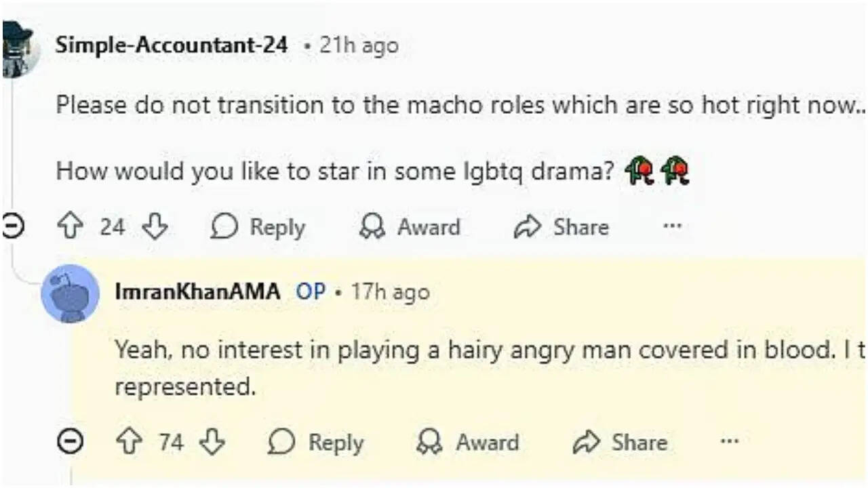The height and width of the screenshot is (488, 868).
Task: Open Simple-Accountant-24's profile via username
Action: (x=172, y=45)
